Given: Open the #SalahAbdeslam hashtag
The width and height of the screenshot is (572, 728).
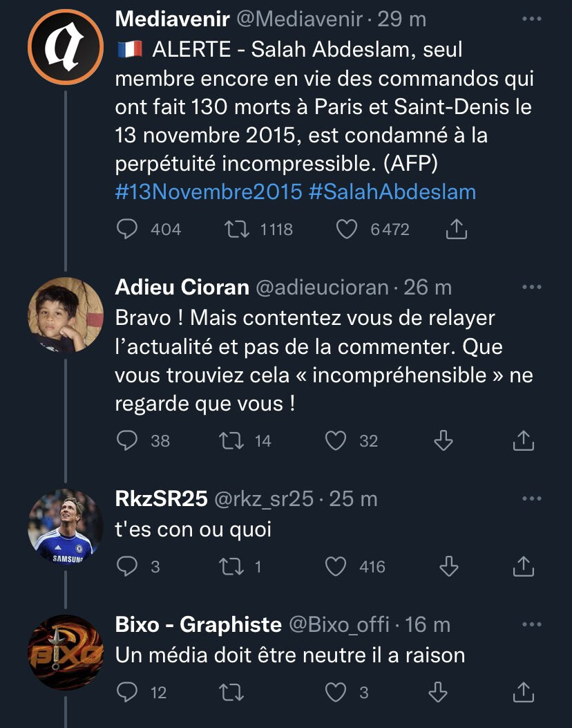Looking at the screenshot, I should click(x=392, y=192).
